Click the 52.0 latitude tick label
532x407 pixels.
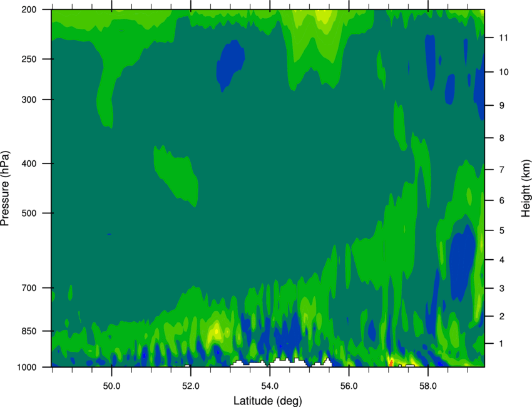pyautogui.click(x=191, y=386)
